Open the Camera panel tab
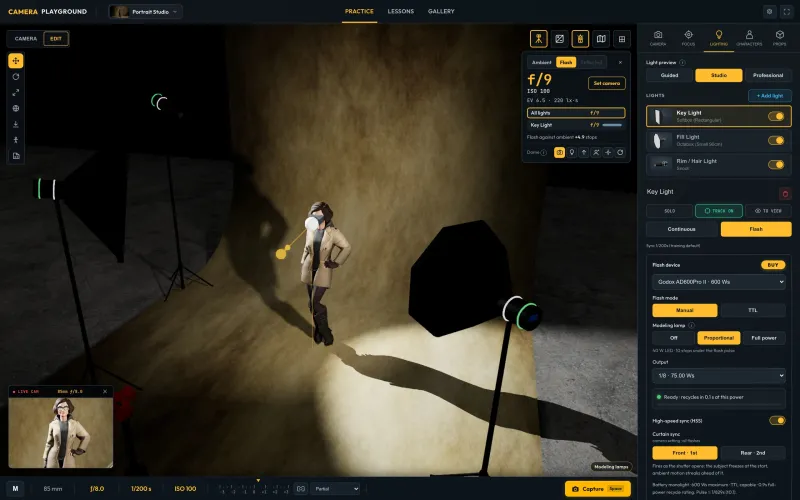The image size is (800, 500). (658, 38)
